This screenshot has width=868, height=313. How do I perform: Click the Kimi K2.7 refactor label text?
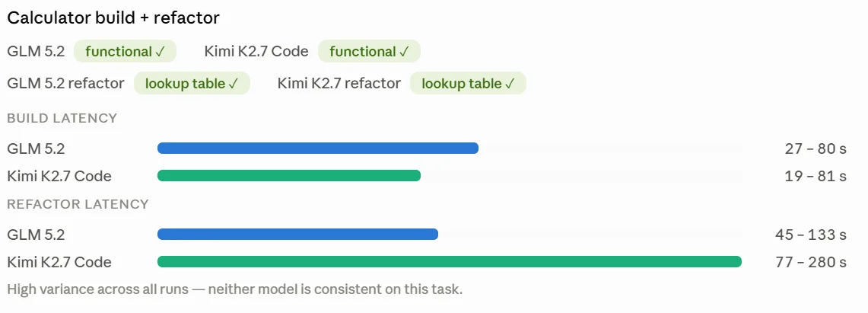point(339,84)
